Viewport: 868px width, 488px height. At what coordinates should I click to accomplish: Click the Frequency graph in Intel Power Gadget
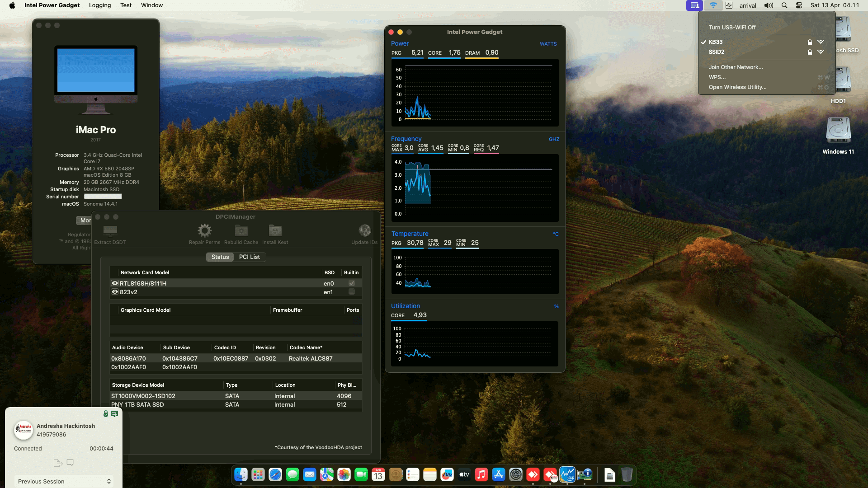[475, 188]
